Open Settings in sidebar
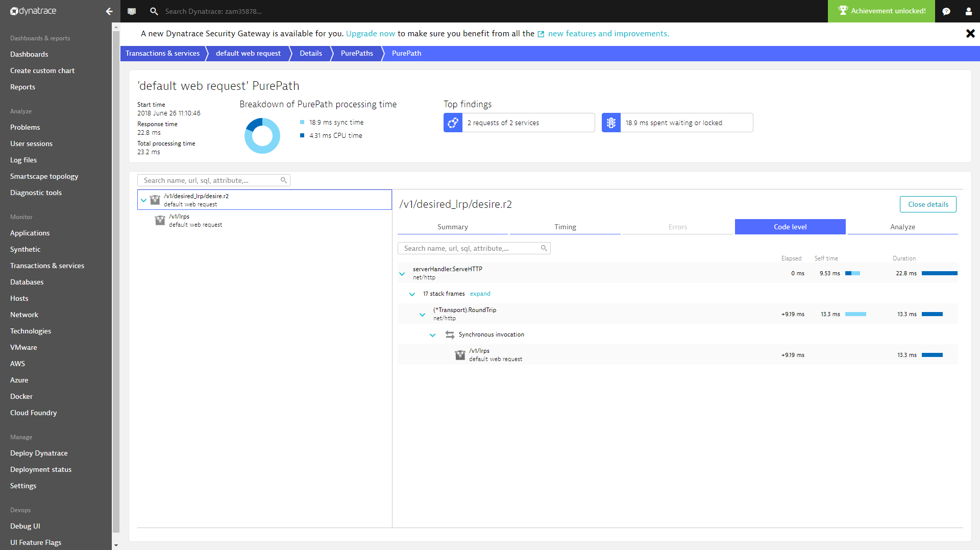Image resolution: width=980 pixels, height=550 pixels. pyautogui.click(x=23, y=486)
